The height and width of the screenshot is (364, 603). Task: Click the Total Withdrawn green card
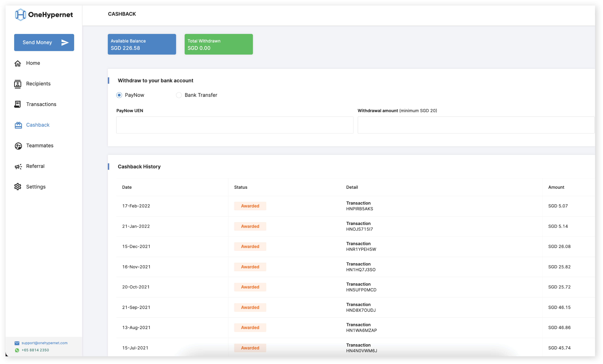click(x=219, y=44)
